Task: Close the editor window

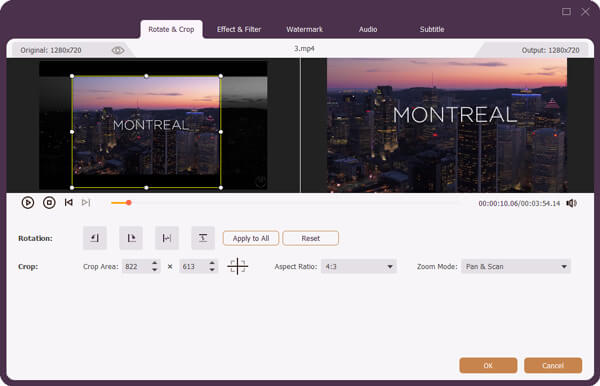Action: (x=585, y=12)
